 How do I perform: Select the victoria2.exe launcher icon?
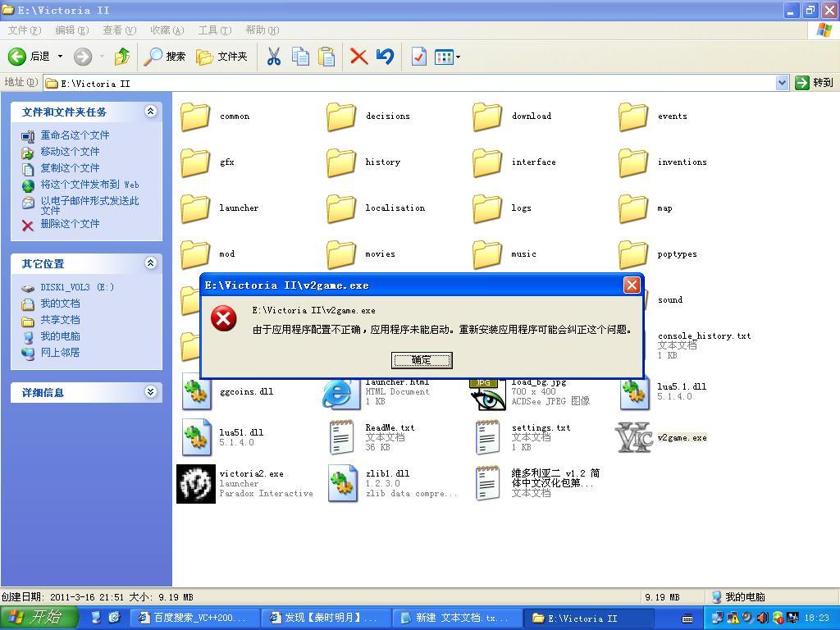tap(196, 483)
